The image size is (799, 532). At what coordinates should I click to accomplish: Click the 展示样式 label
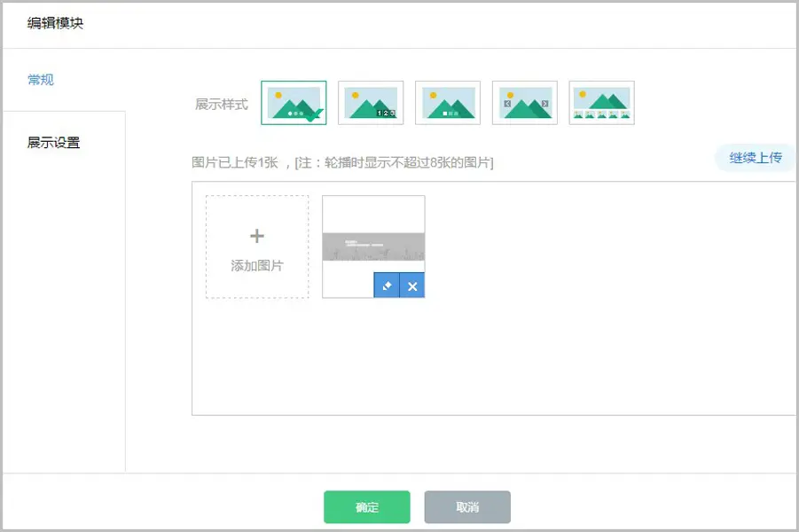[x=222, y=105]
